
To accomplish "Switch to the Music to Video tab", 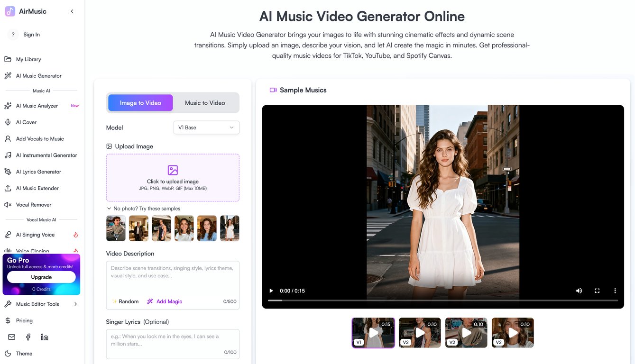I will pyautogui.click(x=205, y=102).
